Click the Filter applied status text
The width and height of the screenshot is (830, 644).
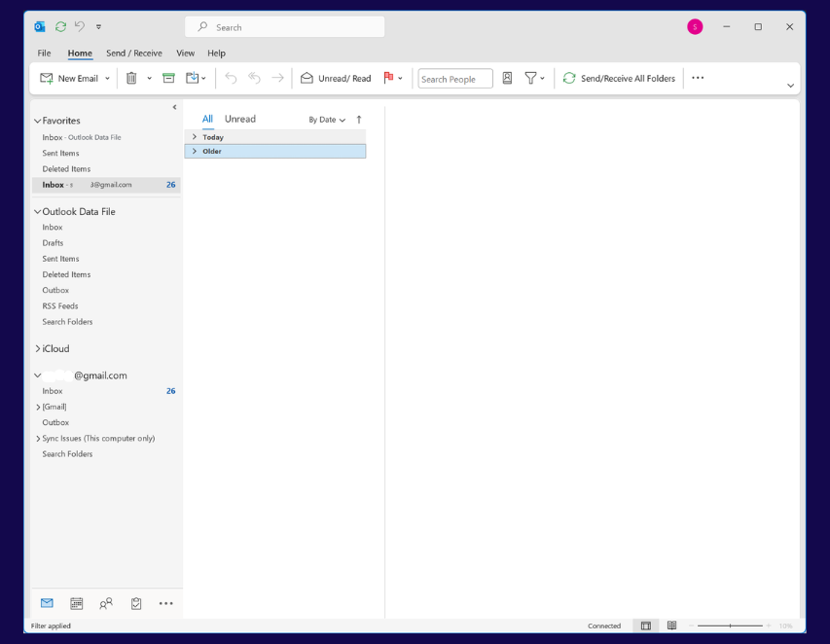pos(51,626)
